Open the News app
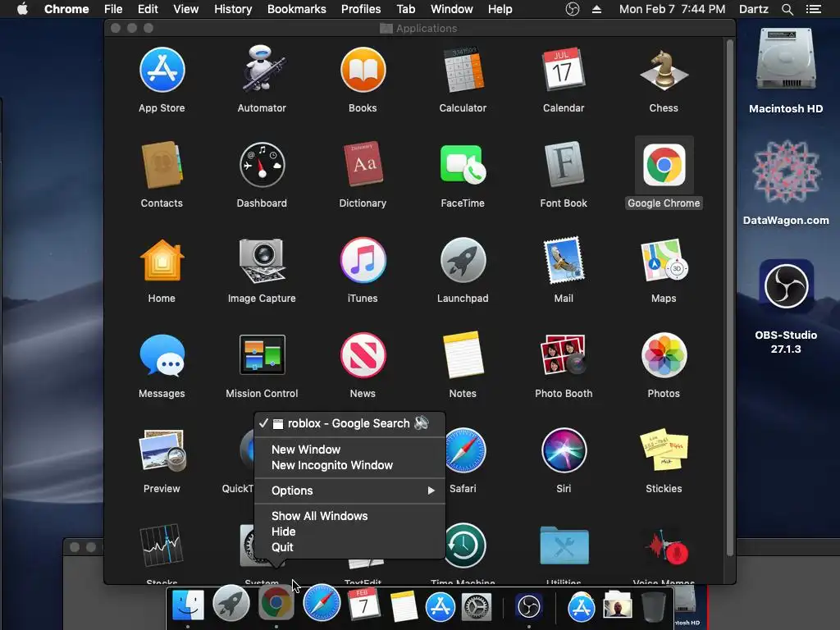This screenshot has height=630, width=840. coord(363,355)
